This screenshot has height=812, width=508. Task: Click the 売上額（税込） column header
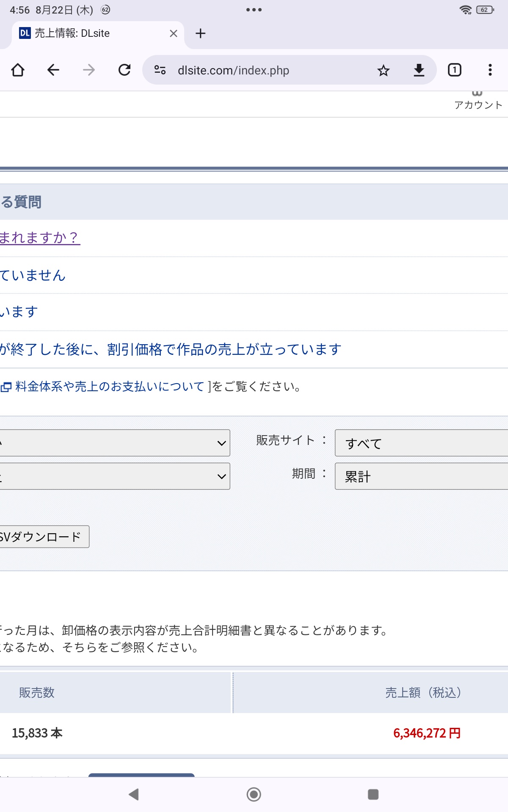[371, 693]
